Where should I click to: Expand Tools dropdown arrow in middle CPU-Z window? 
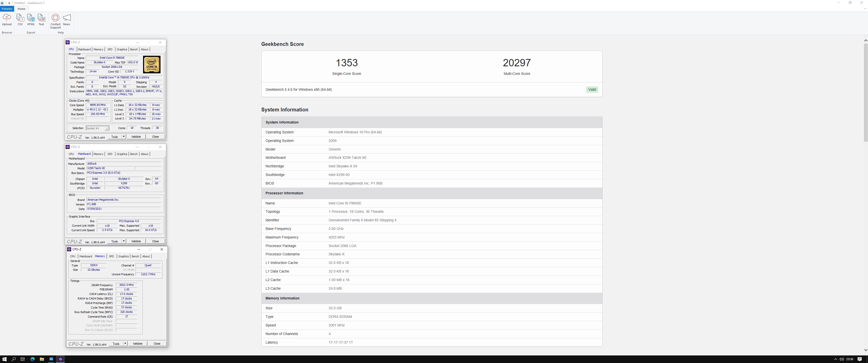coord(124,241)
